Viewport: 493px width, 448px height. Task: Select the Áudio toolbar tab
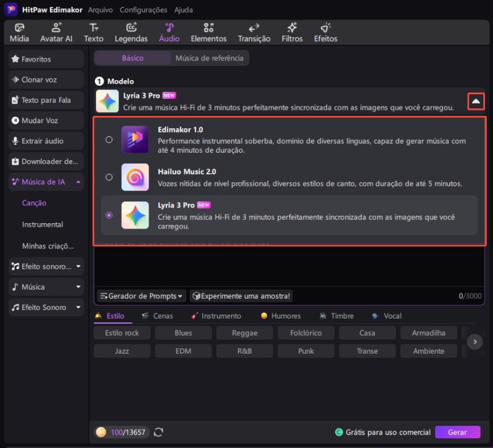coord(169,33)
